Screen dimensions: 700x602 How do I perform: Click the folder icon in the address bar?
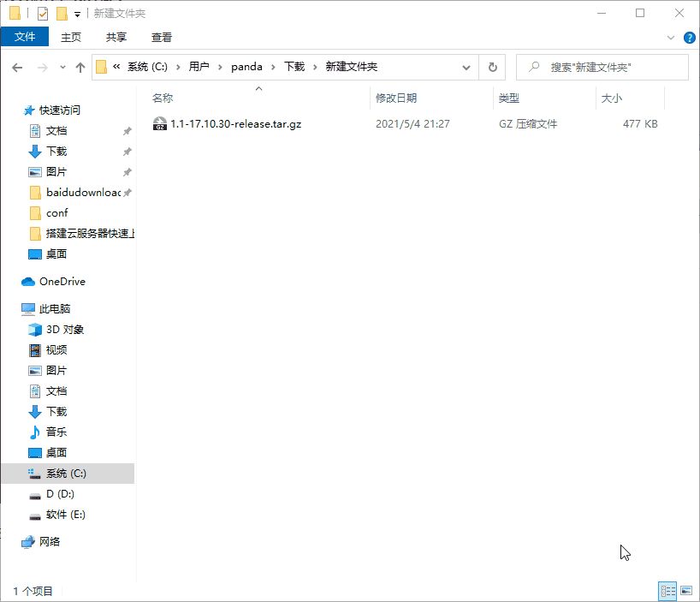101,67
